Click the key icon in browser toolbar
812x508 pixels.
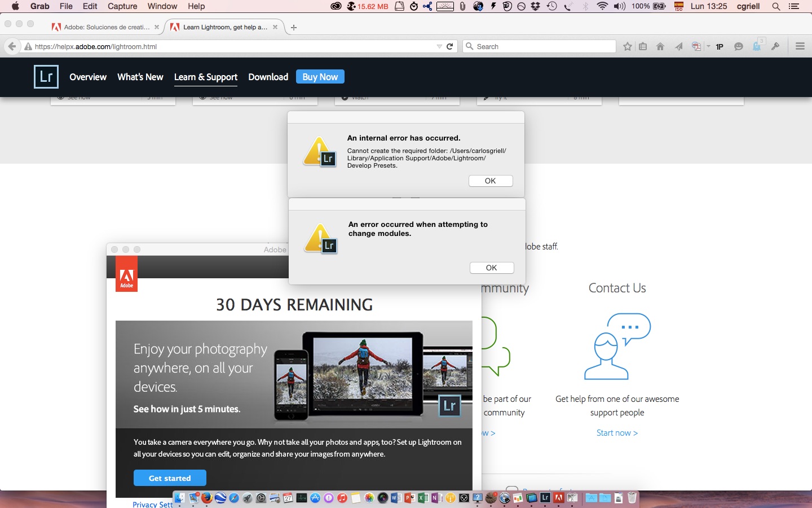coord(775,46)
